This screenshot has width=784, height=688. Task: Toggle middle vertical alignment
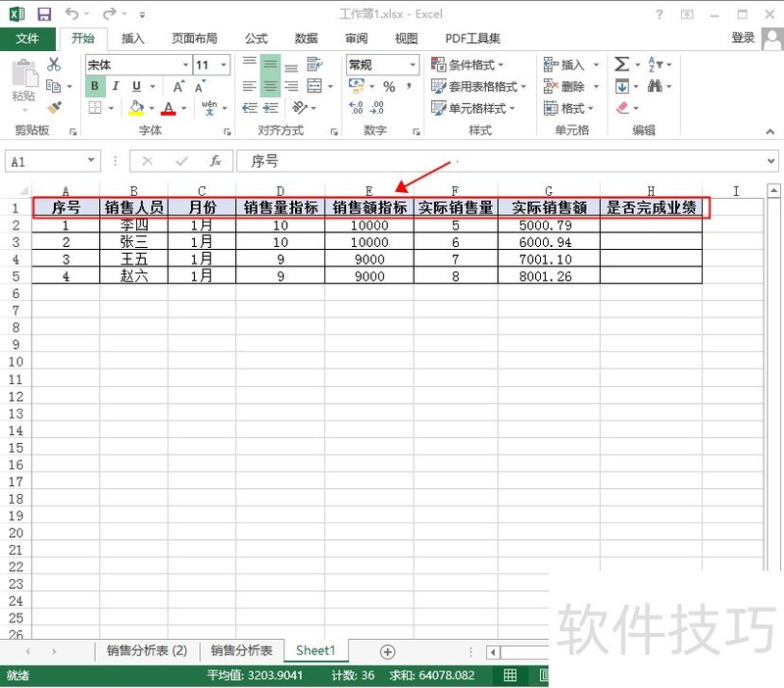pyautogui.click(x=270, y=65)
